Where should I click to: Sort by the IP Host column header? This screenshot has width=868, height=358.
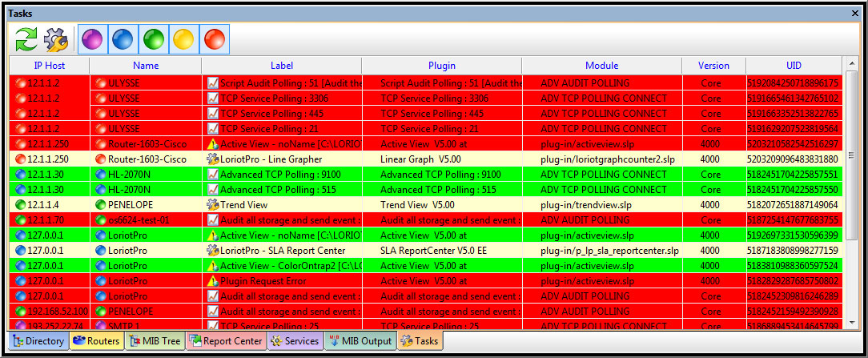pos(50,66)
